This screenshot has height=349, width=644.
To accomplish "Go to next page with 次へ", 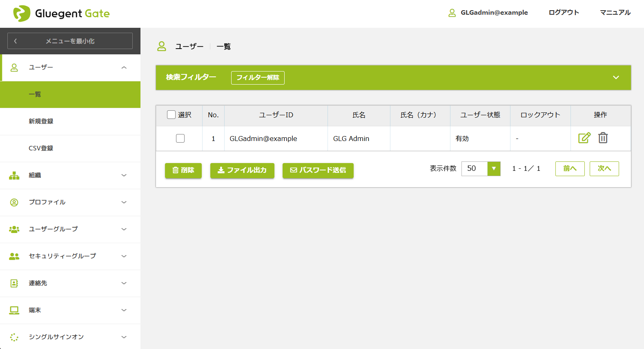I will coord(604,168).
